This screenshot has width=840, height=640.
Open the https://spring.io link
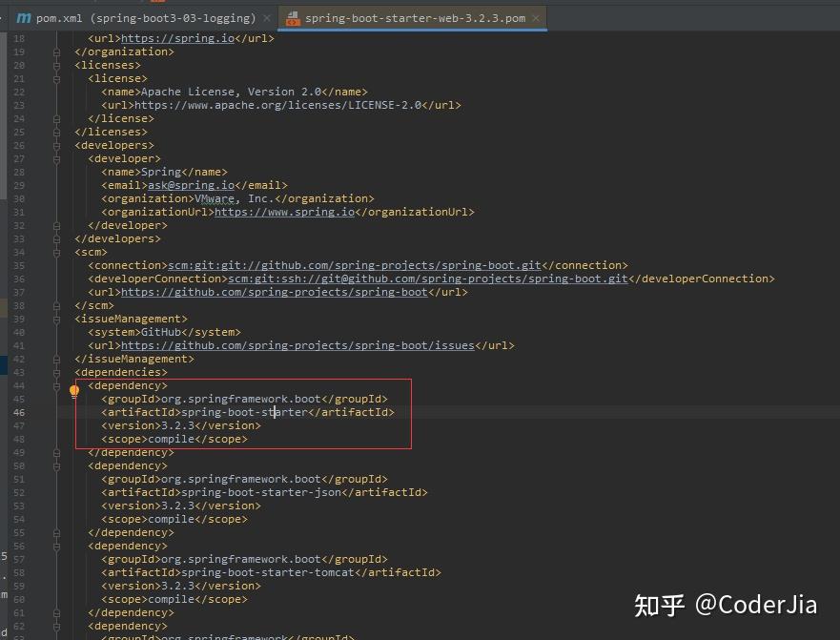pos(178,38)
